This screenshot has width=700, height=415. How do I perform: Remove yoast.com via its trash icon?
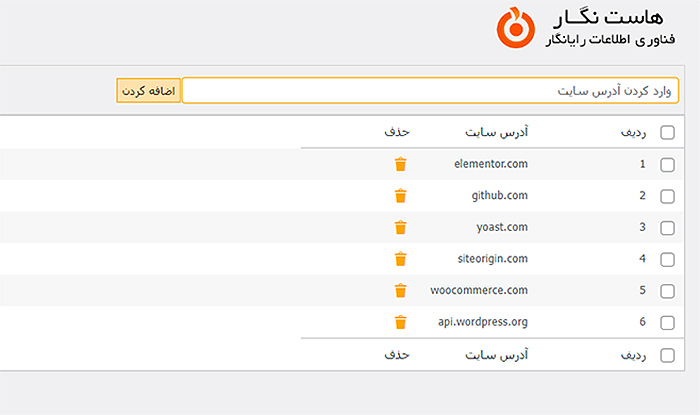[x=401, y=227]
